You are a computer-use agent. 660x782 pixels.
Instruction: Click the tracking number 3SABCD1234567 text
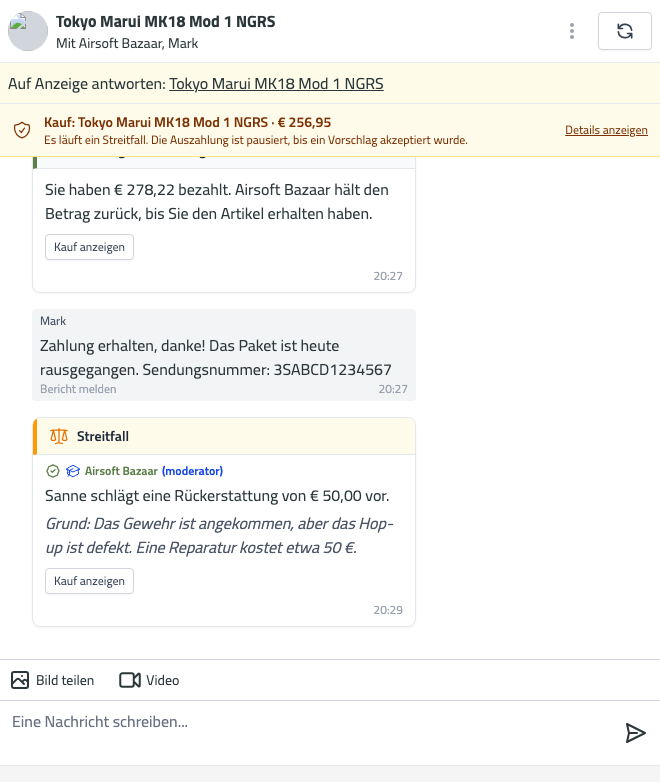[x=333, y=370]
